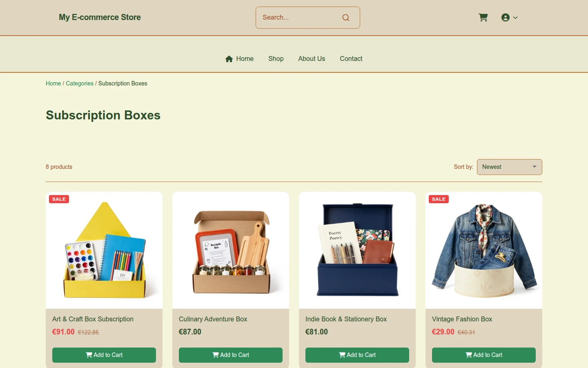Click the €122.85 struck-through price

click(x=88, y=332)
